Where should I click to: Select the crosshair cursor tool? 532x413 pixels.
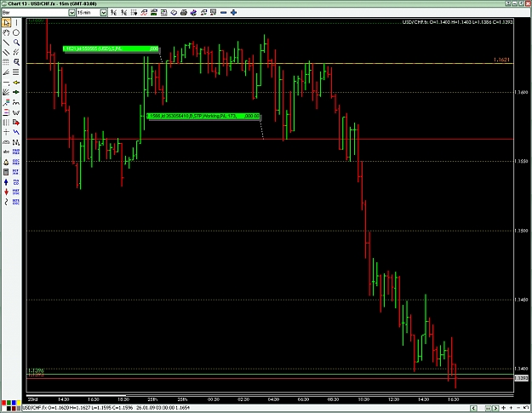point(7,132)
